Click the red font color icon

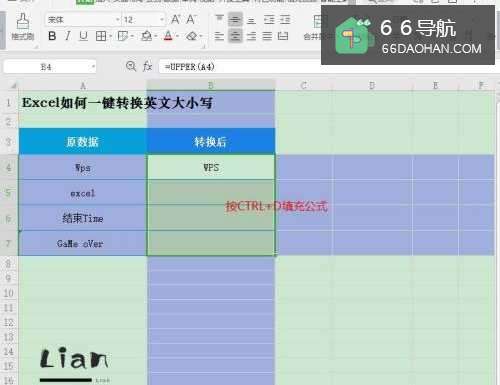coord(168,36)
